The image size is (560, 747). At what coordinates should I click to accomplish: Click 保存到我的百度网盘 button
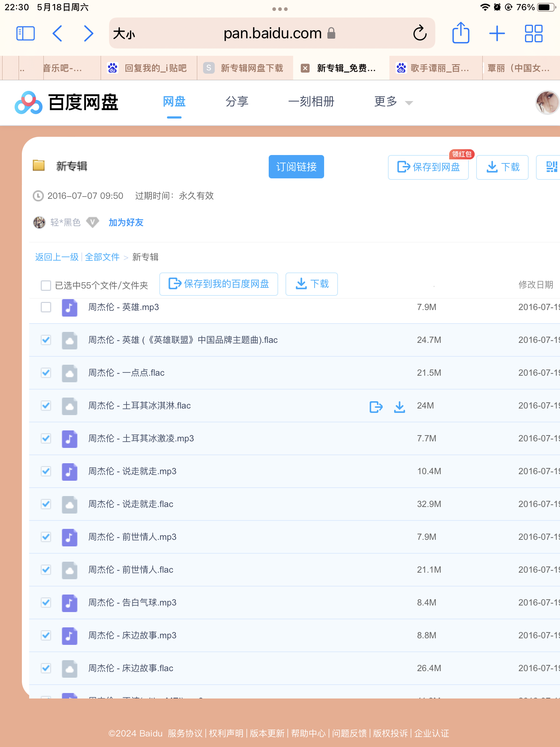pyautogui.click(x=219, y=284)
